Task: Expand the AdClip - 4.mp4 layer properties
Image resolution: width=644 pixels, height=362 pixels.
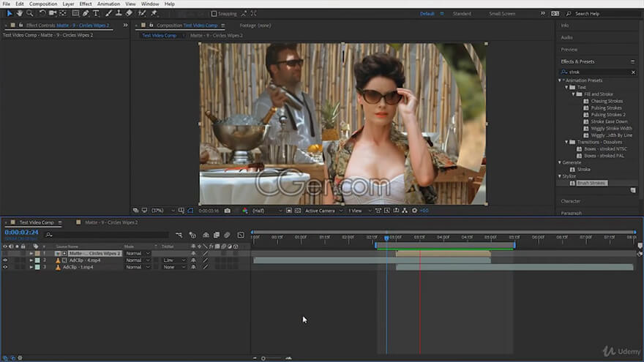Action: point(31,260)
